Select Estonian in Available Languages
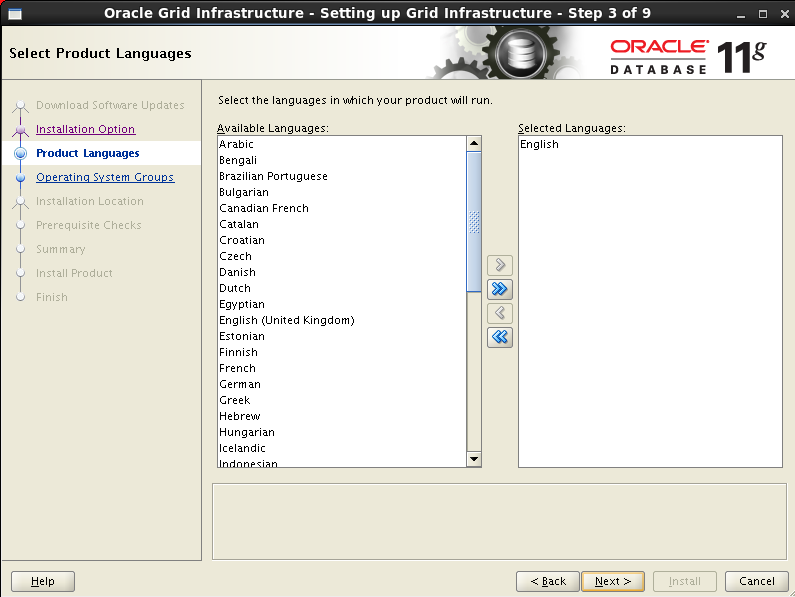The height and width of the screenshot is (597, 795). (341, 336)
